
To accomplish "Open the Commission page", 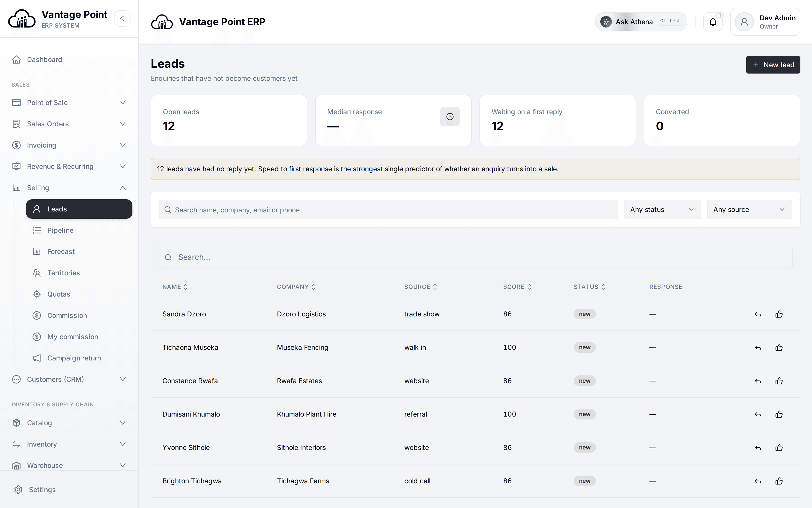I will click(79, 315).
